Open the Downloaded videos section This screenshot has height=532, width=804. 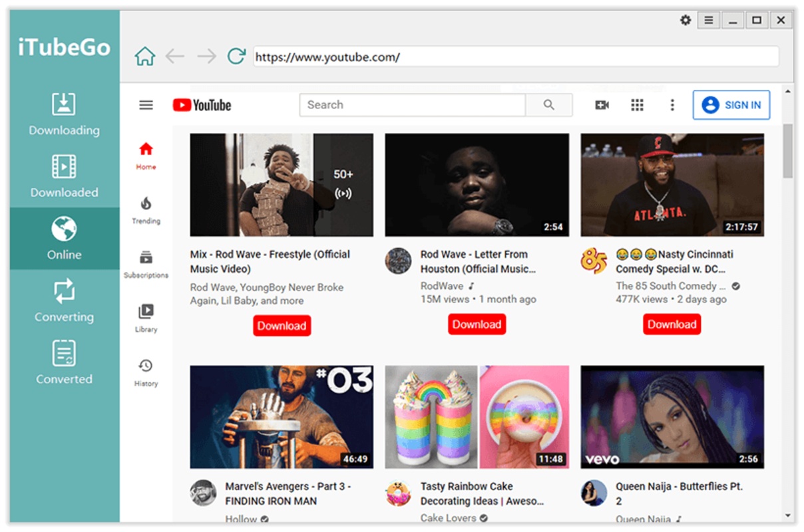click(64, 176)
